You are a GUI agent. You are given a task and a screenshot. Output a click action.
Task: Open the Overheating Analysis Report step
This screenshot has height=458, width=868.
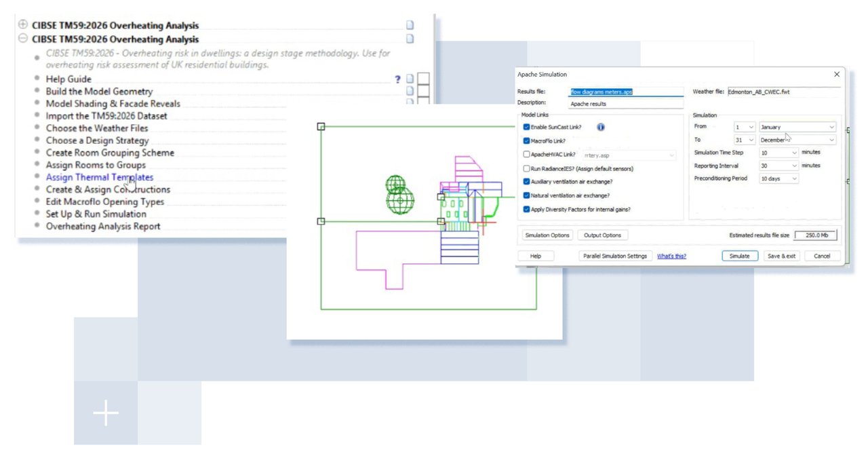pyautogui.click(x=103, y=226)
